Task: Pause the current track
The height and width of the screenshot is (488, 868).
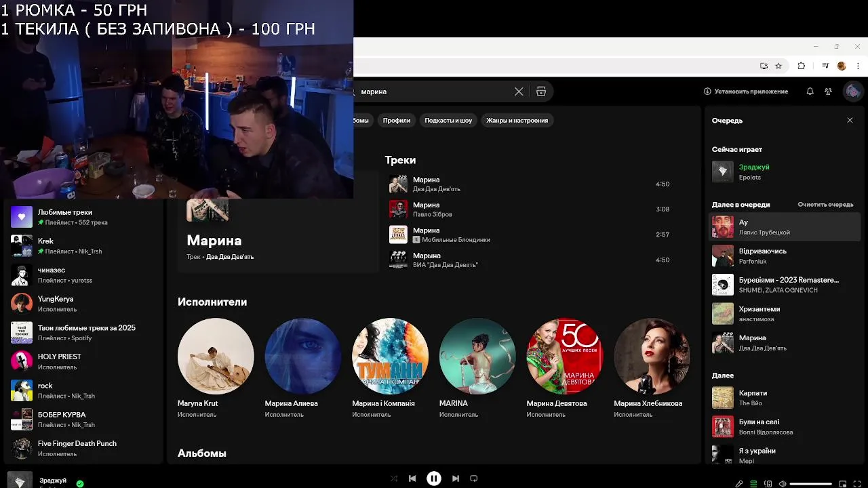Action: coord(434,479)
